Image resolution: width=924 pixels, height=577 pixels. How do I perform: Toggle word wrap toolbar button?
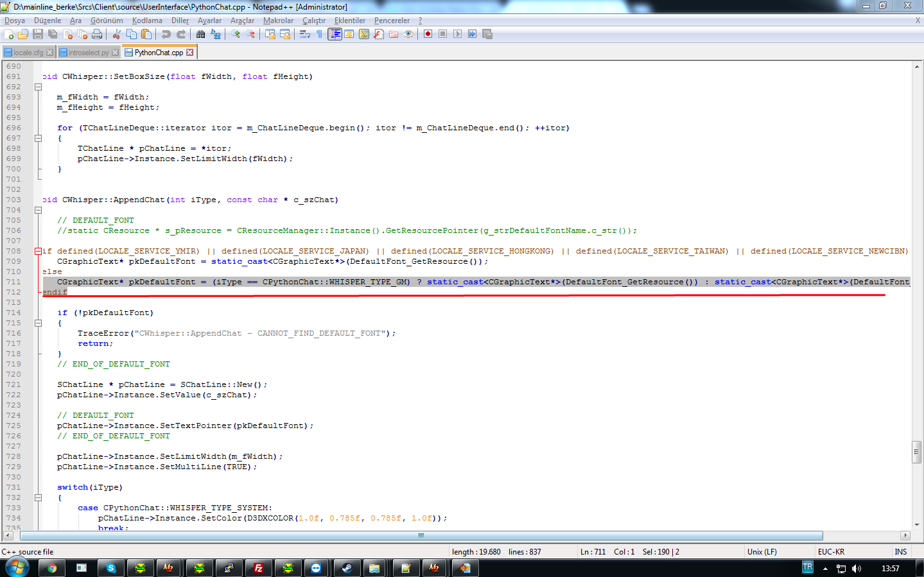[305, 34]
